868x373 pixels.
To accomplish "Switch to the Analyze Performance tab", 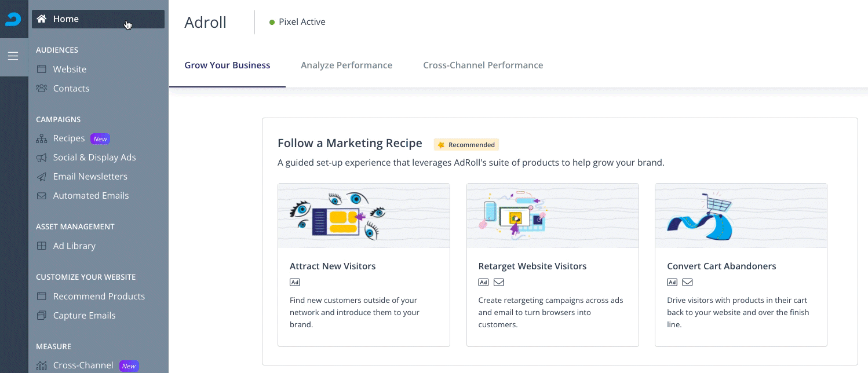I will (347, 65).
